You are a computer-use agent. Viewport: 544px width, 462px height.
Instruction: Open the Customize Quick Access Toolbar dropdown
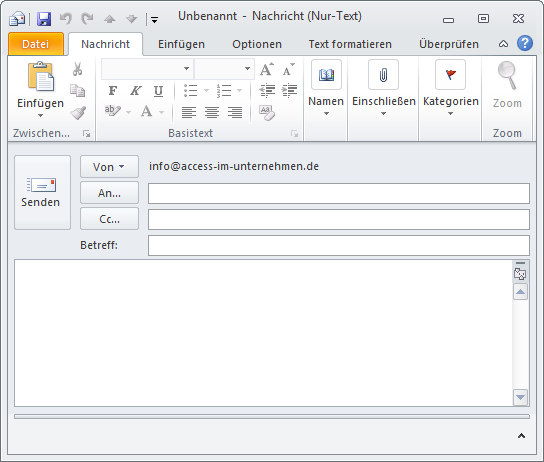[154, 20]
